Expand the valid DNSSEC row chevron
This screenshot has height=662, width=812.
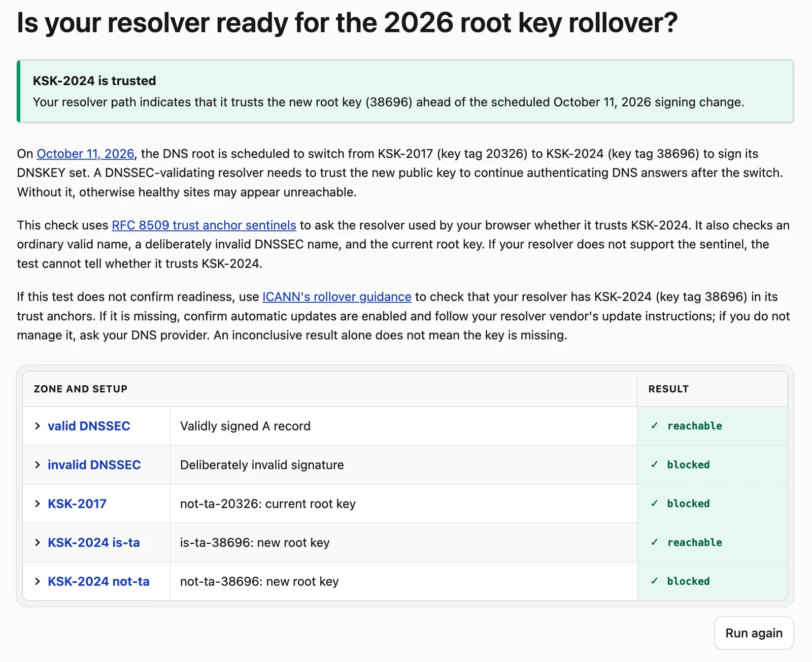(37, 426)
